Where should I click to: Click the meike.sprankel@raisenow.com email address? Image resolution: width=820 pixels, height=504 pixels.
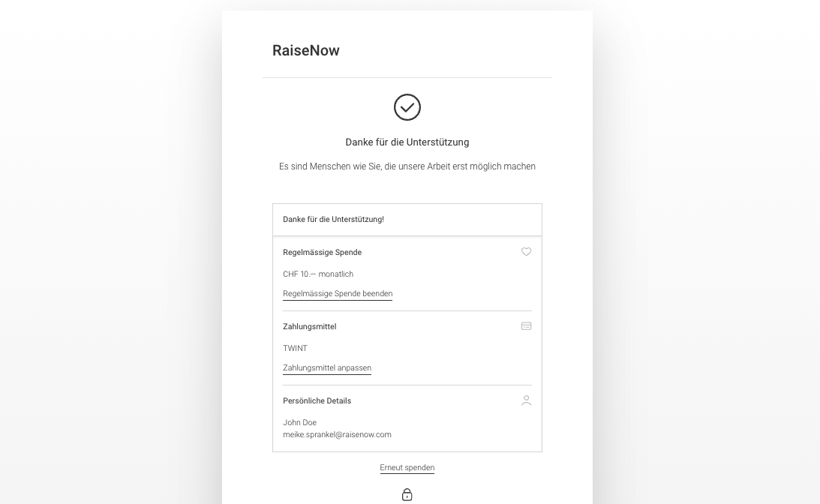(x=337, y=434)
